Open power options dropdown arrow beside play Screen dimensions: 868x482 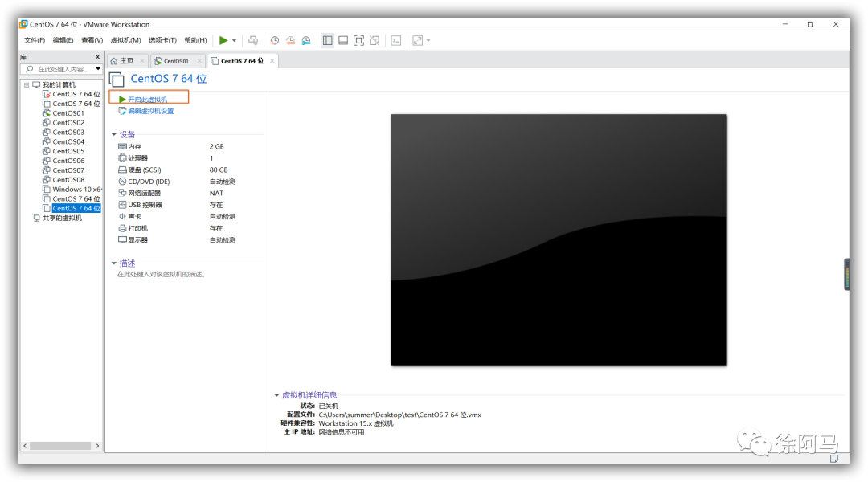coord(234,40)
